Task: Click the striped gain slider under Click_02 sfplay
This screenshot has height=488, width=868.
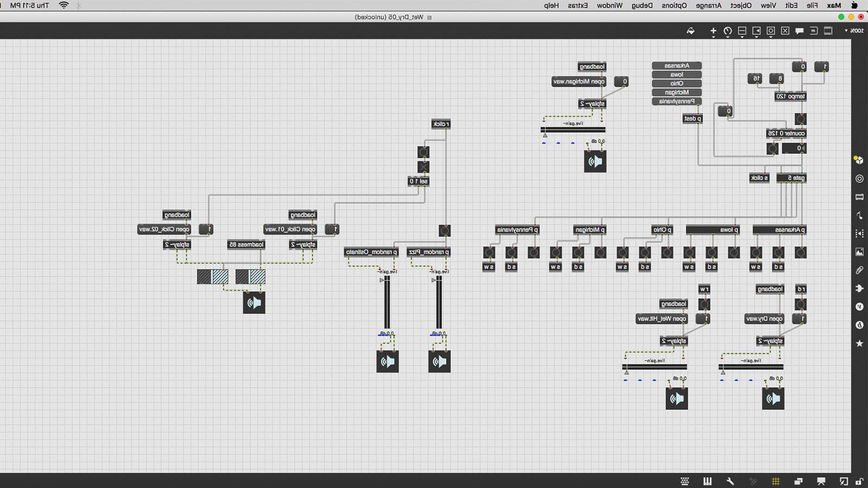Action: [x=212, y=277]
